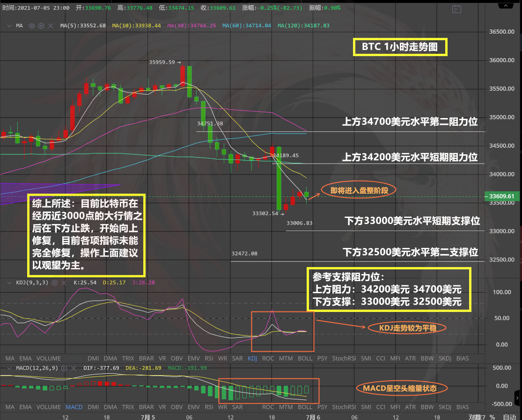The width and height of the screenshot is (522, 420).
Task: Click the MA(30):34766.25 legend value
Action: pos(191,26)
